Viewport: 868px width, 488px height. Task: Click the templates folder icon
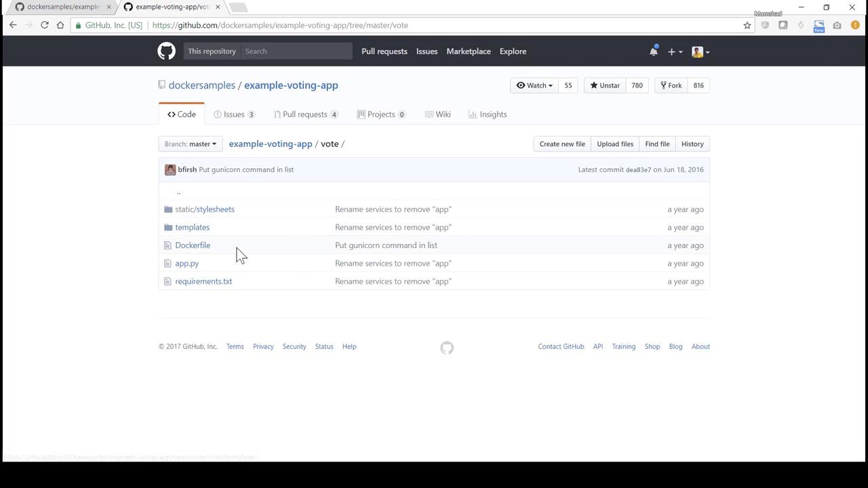(x=168, y=227)
